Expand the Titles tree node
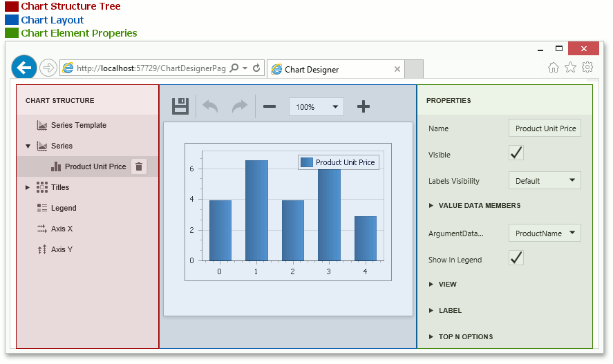This screenshot has height=364, width=613. tap(28, 187)
